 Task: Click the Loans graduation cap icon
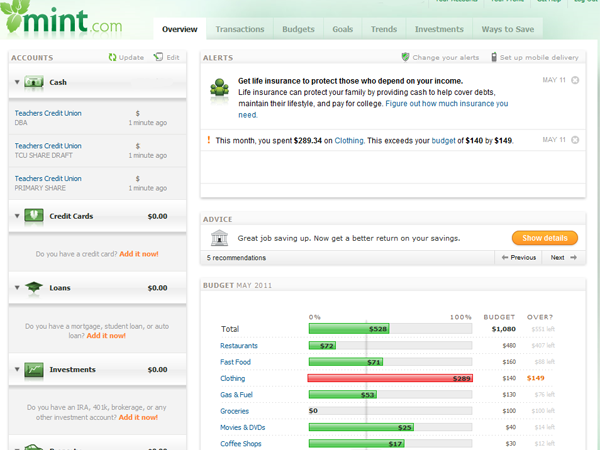[34, 287]
